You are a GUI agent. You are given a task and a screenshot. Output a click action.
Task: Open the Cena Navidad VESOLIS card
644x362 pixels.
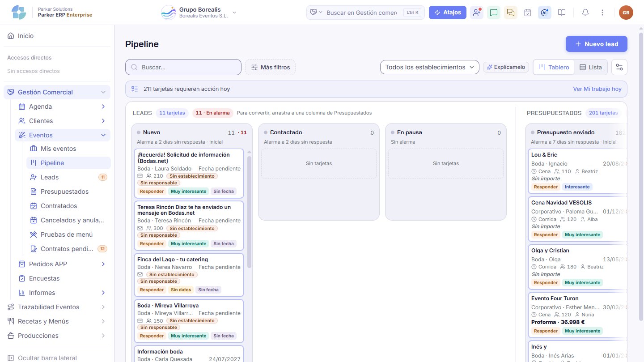click(x=577, y=219)
